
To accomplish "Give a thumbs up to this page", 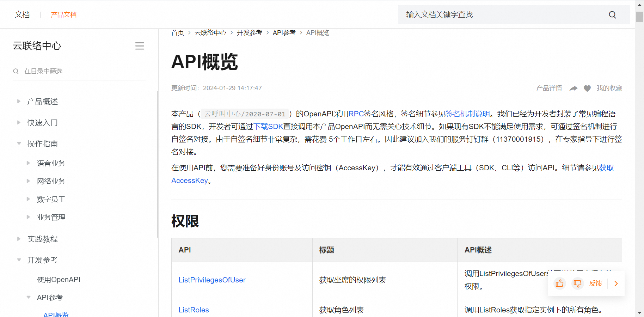I will [x=559, y=284].
